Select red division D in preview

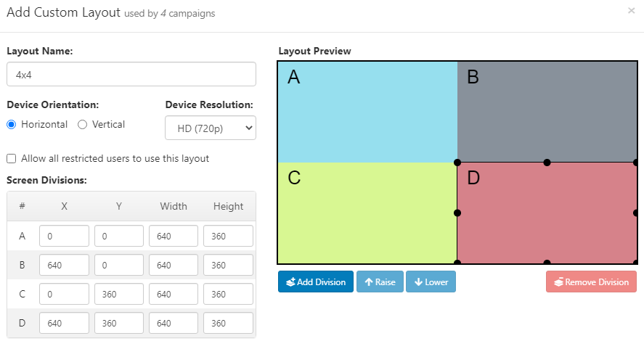pyautogui.click(x=547, y=213)
